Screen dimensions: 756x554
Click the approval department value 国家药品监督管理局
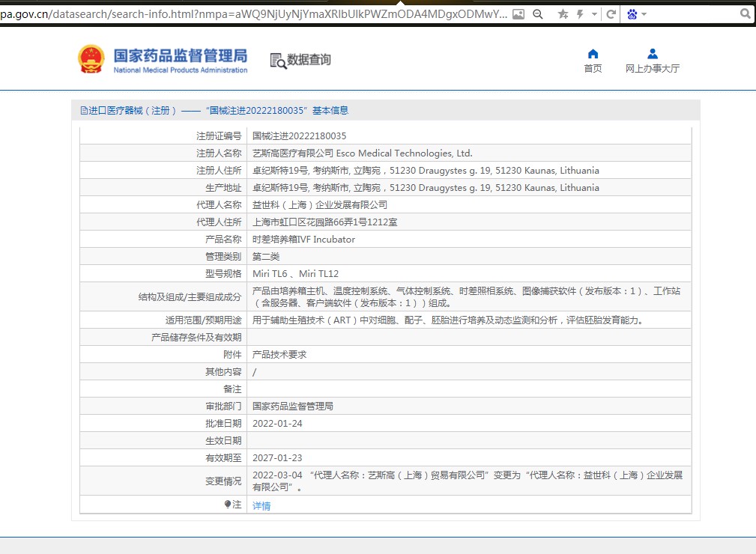(x=293, y=406)
